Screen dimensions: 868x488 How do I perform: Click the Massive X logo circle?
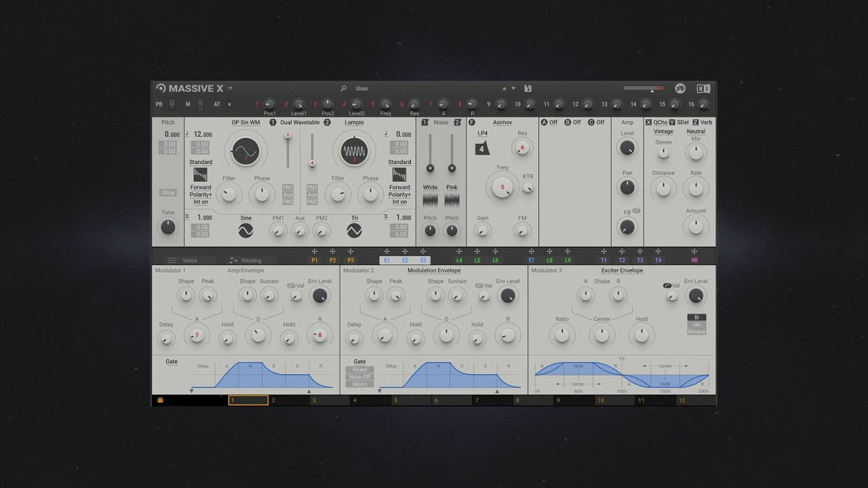pyautogui.click(x=161, y=88)
